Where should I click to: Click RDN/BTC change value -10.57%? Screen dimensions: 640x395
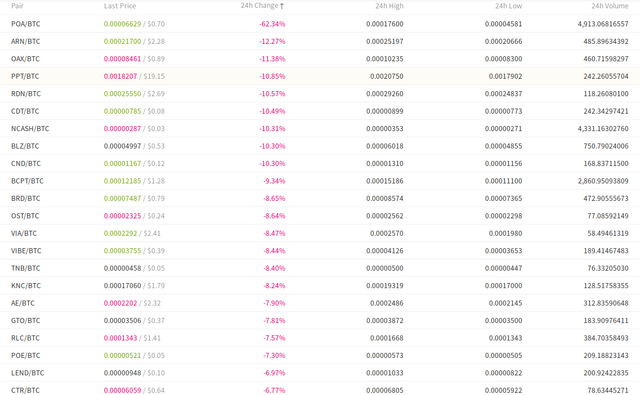click(272, 94)
